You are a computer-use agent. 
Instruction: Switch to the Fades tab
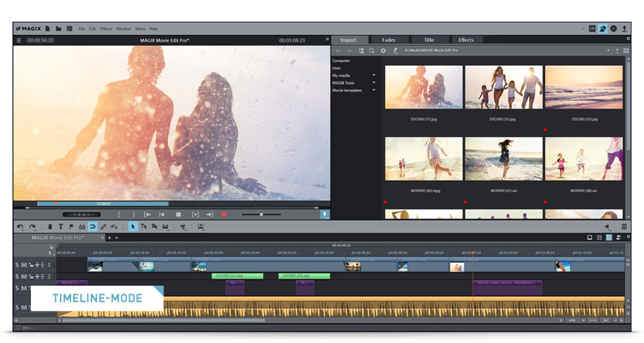pos(389,40)
